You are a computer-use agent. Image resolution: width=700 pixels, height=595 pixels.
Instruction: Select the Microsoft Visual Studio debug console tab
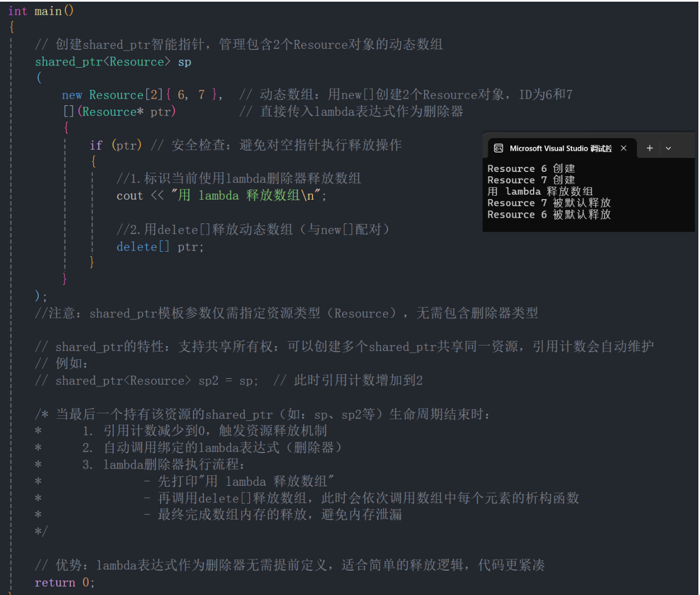pos(561,148)
